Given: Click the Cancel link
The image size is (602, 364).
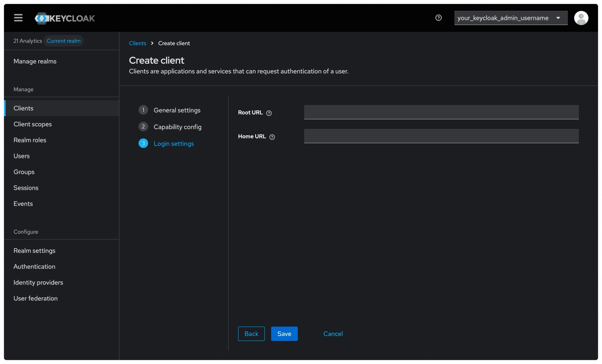Looking at the screenshot, I should tap(333, 333).
